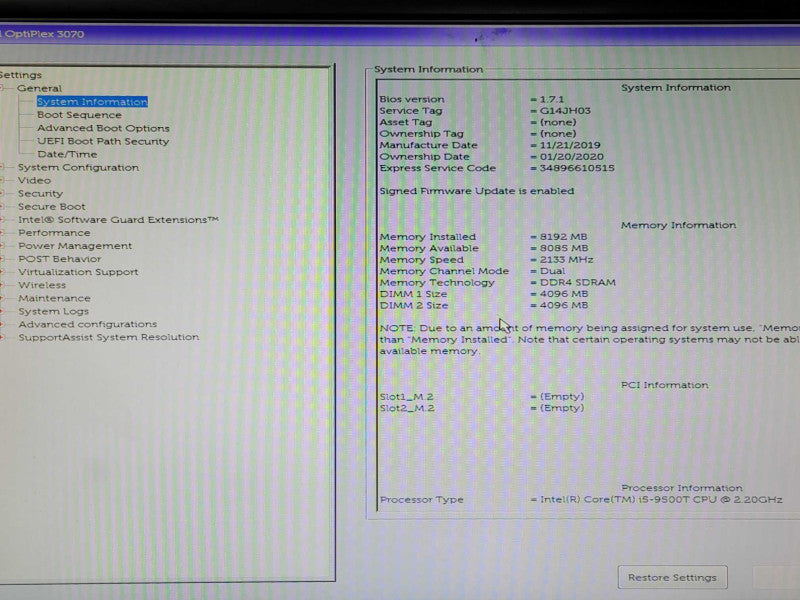Select the General category
Image resolution: width=800 pixels, height=600 pixels.
39,88
